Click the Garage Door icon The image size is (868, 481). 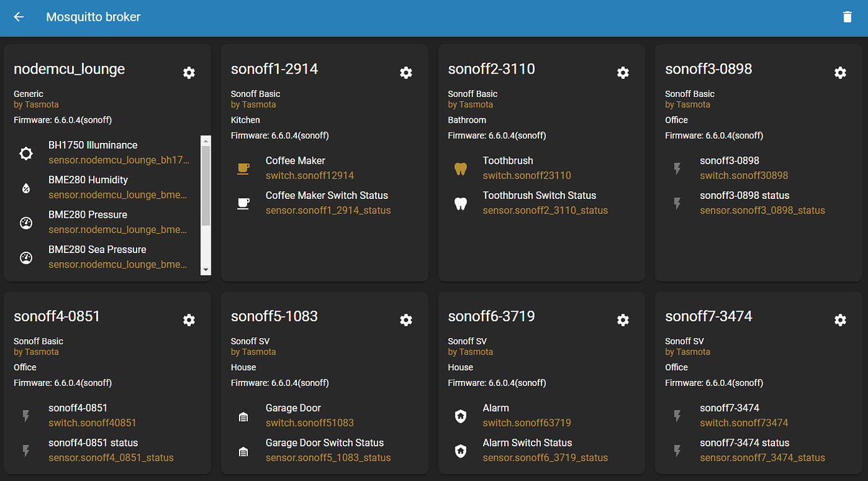point(243,415)
